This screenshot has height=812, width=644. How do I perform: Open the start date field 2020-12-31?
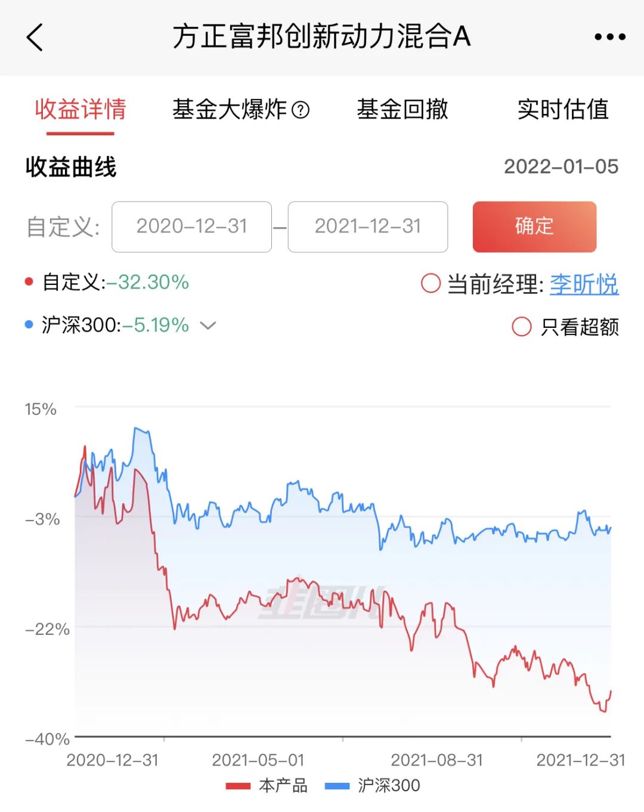pyautogui.click(x=191, y=227)
